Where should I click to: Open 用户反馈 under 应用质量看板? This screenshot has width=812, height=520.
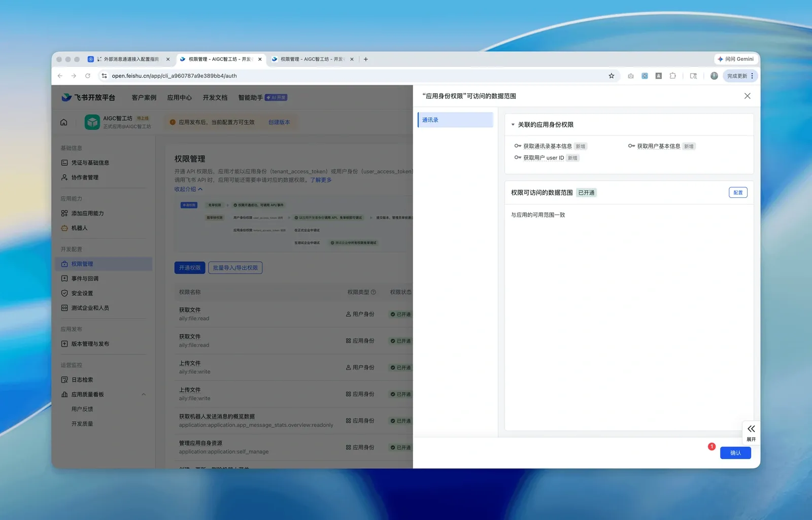[x=82, y=409]
